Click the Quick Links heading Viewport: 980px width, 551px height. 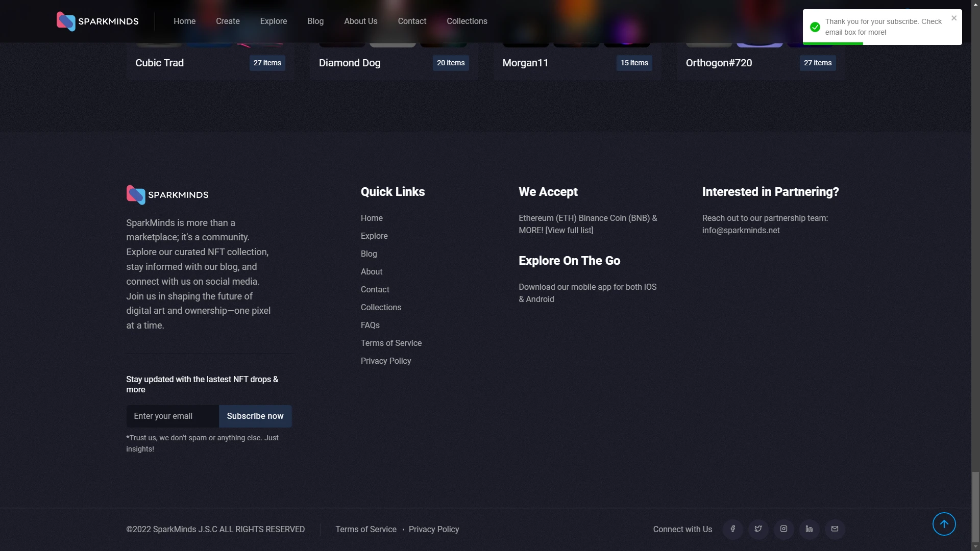pos(393,192)
